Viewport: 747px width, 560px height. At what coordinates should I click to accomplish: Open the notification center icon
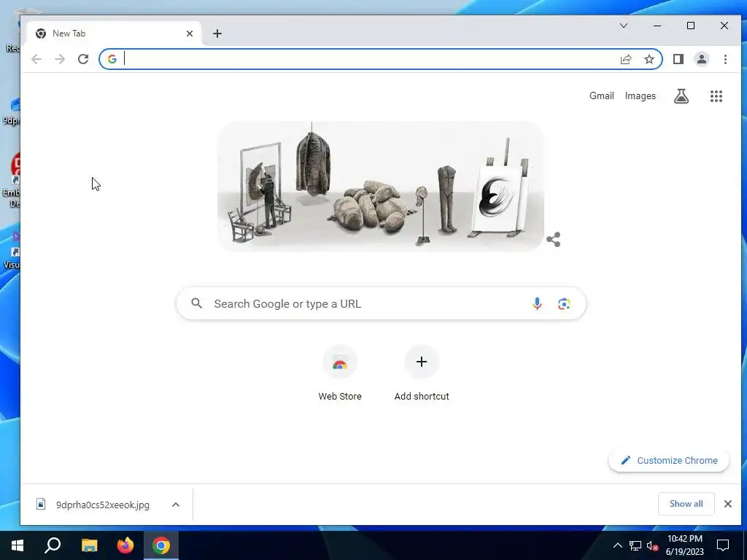point(723,545)
